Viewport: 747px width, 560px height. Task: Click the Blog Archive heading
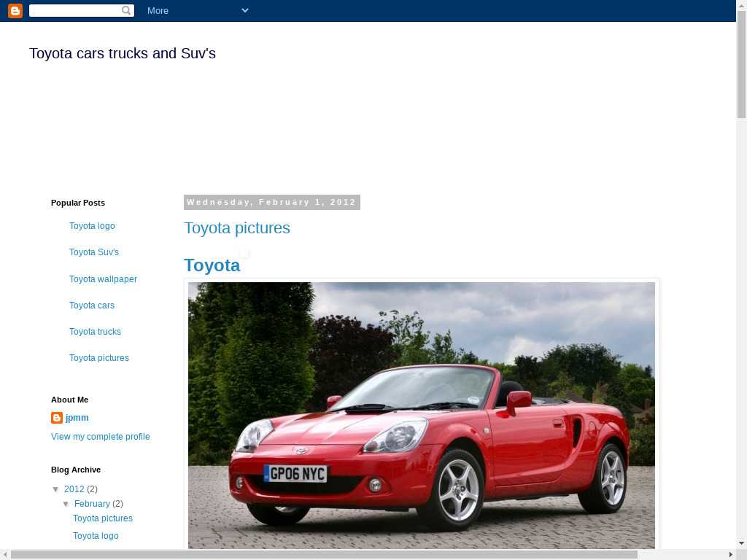click(76, 470)
